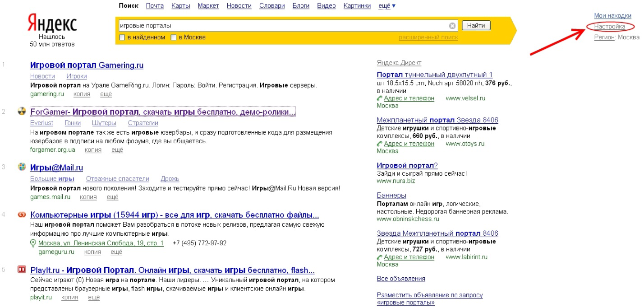Click Игры@Mail.ru result favicon
644x308 pixels.
[x=21, y=167]
